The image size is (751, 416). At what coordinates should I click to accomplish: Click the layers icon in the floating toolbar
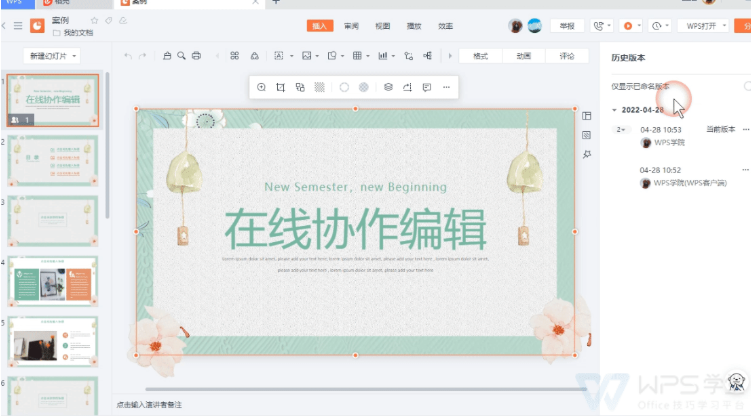click(388, 88)
